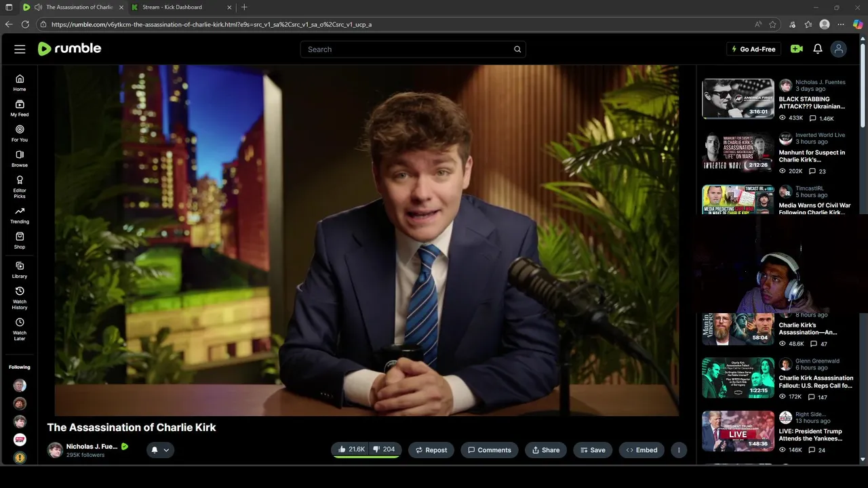Open Browse in sidebar
The height and width of the screenshot is (488, 868).
(x=20, y=159)
